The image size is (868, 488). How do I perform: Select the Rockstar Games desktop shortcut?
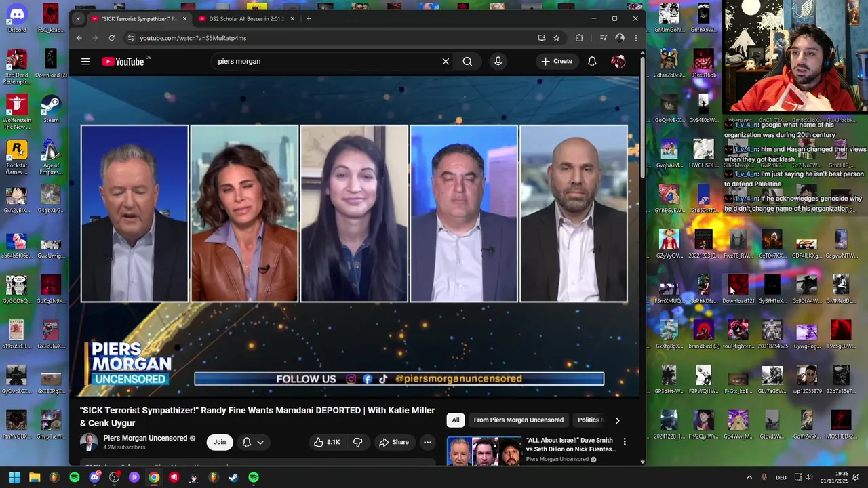coord(17,157)
